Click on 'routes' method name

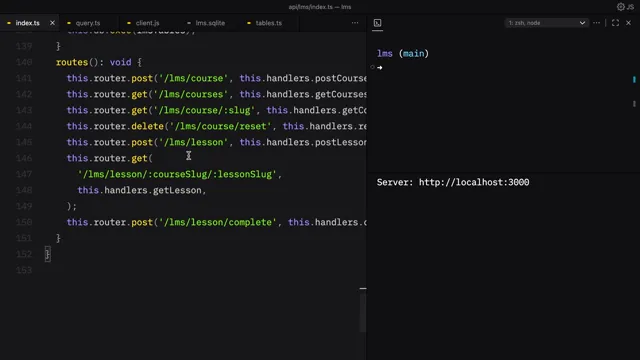pos(72,62)
